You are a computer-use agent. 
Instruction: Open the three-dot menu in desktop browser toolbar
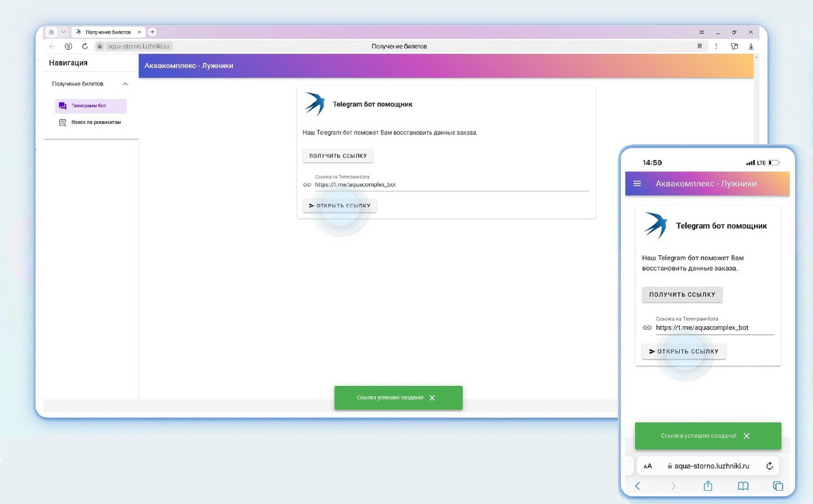coord(716,46)
